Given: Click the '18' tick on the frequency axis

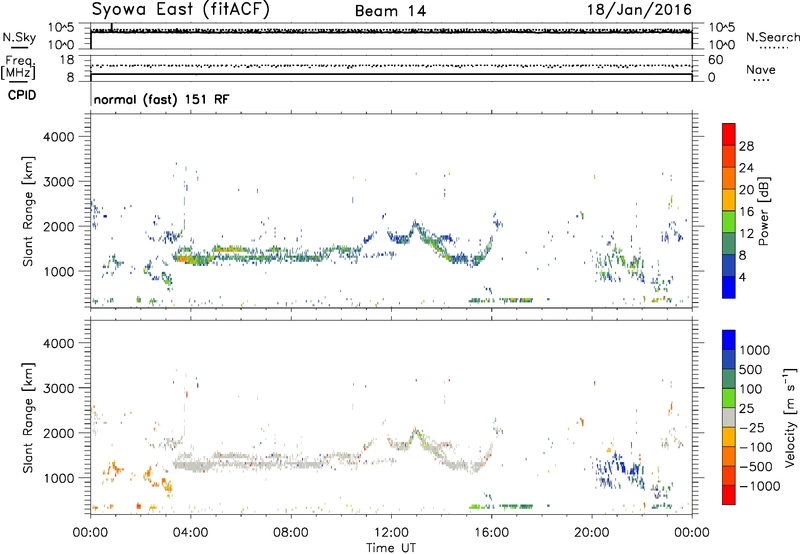Looking at the screenshot, I should (x=67, y=60).
